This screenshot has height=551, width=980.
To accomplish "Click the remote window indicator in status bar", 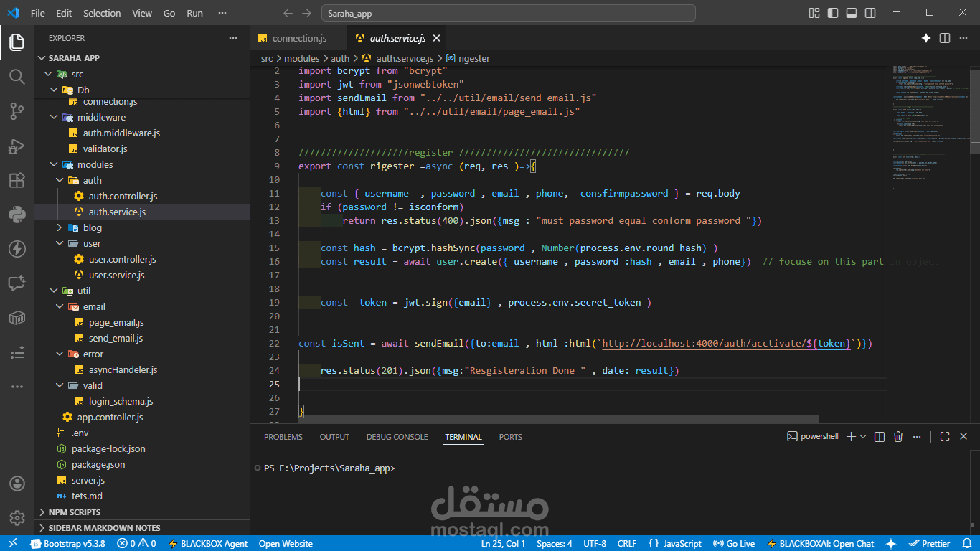I will tap(13, 544).
